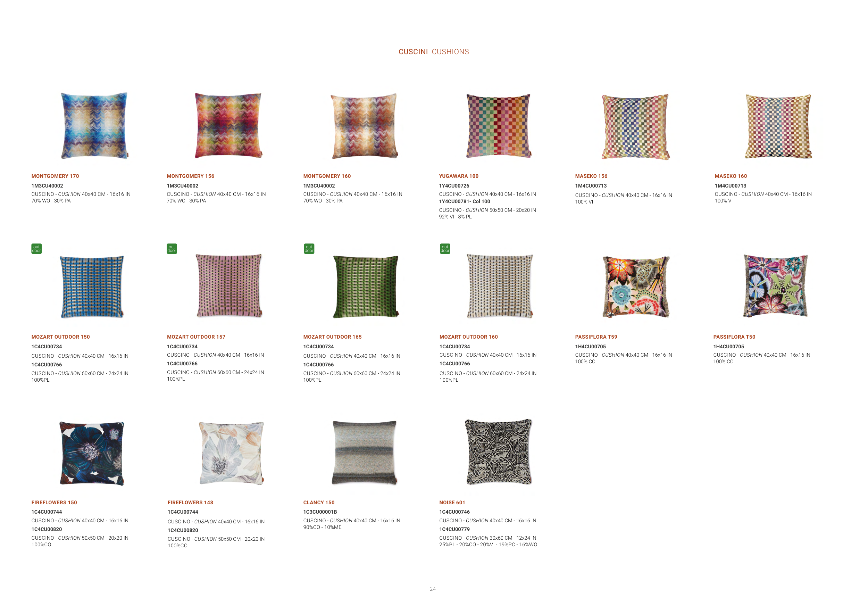Open the Passiflora T59 floral cushion image
868x614 pixels.
pyautogui.click(x=636, y=287)
